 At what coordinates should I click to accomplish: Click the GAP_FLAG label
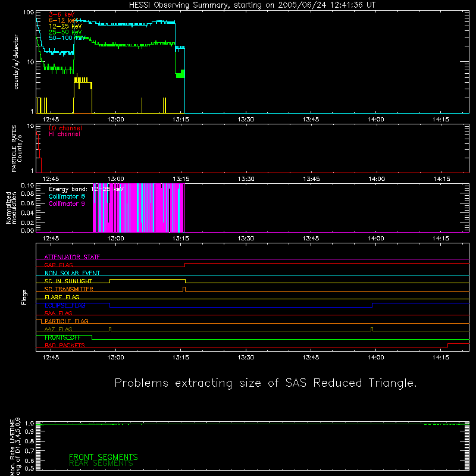[x=58, y=265]
